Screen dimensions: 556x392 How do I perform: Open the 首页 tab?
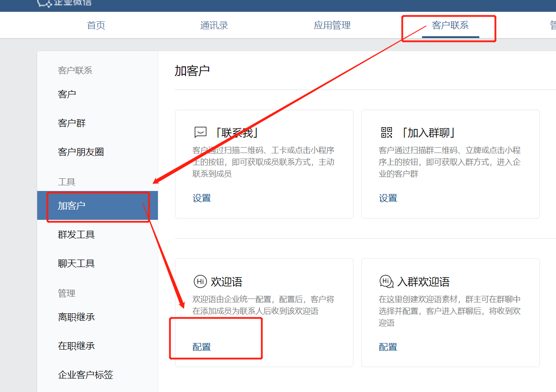96,25
